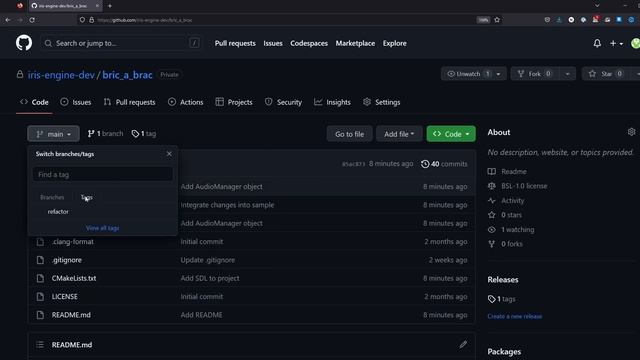Expand the Unwatch options arrow

pyautogui.click(x=499, y=74)
